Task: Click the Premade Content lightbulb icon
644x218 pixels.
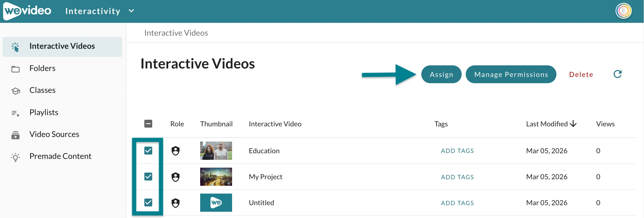Action: point(15,157)
